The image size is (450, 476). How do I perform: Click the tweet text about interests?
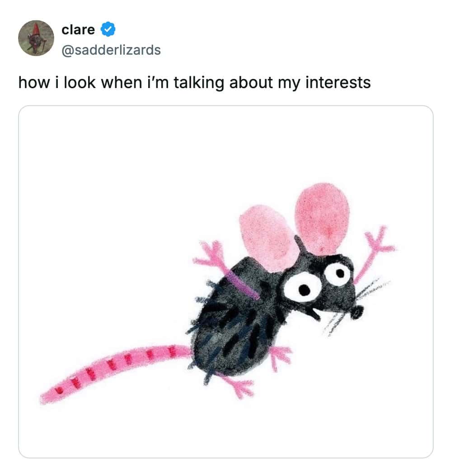[194, 83]
